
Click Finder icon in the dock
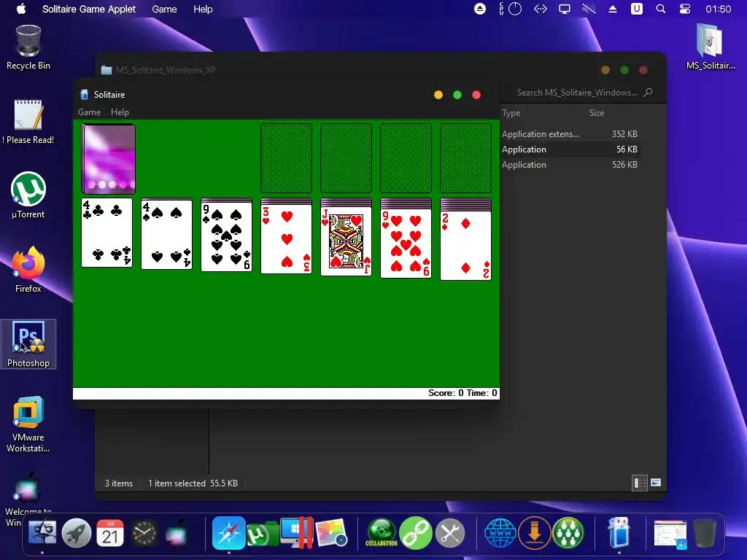click(x=42, y=533)
